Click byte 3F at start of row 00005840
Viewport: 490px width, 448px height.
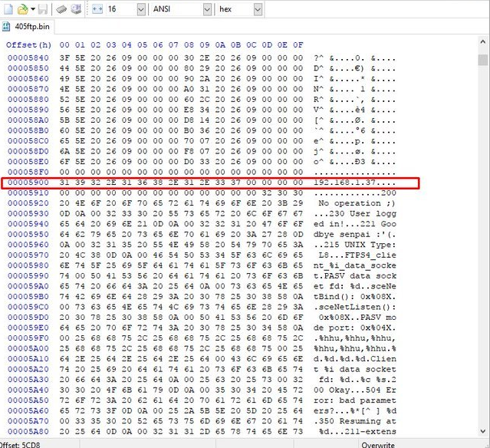64,58
